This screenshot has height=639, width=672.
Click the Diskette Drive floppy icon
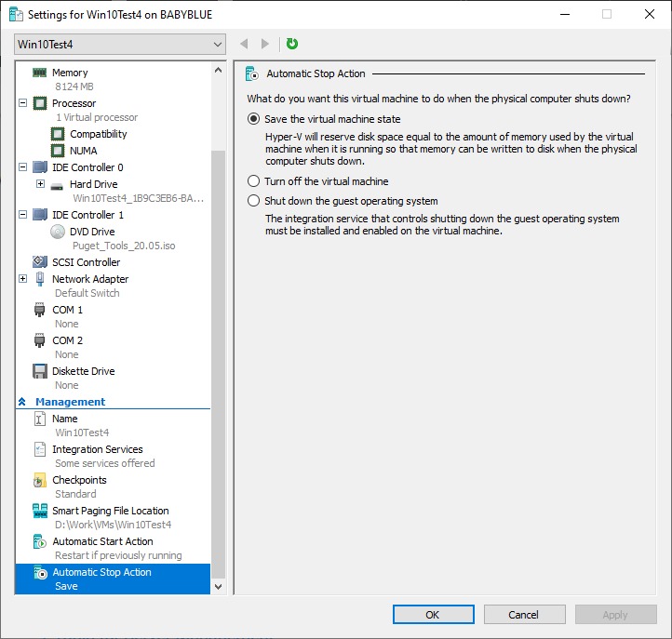40,371
